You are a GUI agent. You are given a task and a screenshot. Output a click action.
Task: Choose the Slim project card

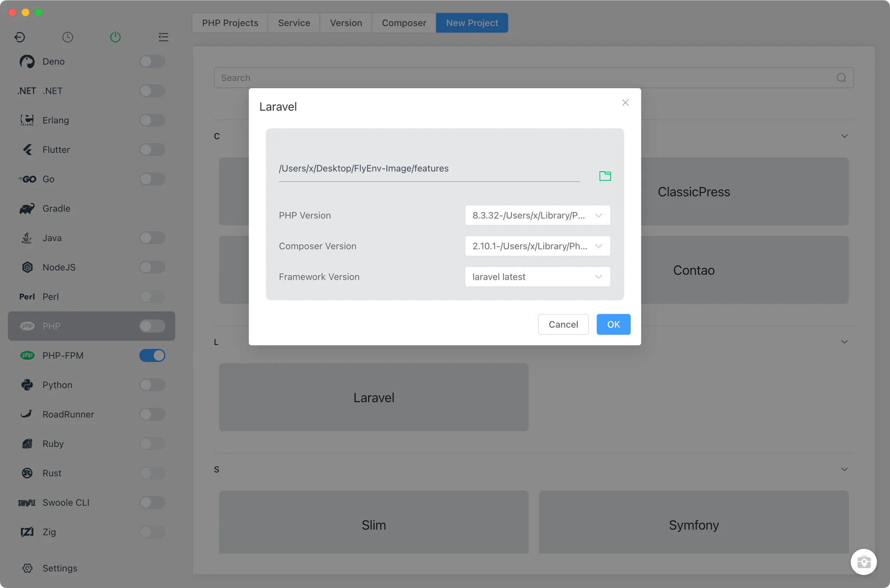pyautogui.click(x=374, y=522)
